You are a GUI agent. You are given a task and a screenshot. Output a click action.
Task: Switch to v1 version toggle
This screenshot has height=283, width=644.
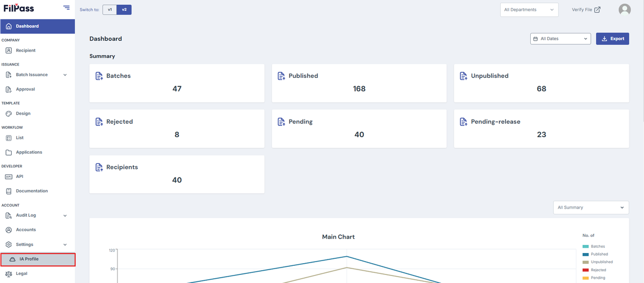point(109,10)
